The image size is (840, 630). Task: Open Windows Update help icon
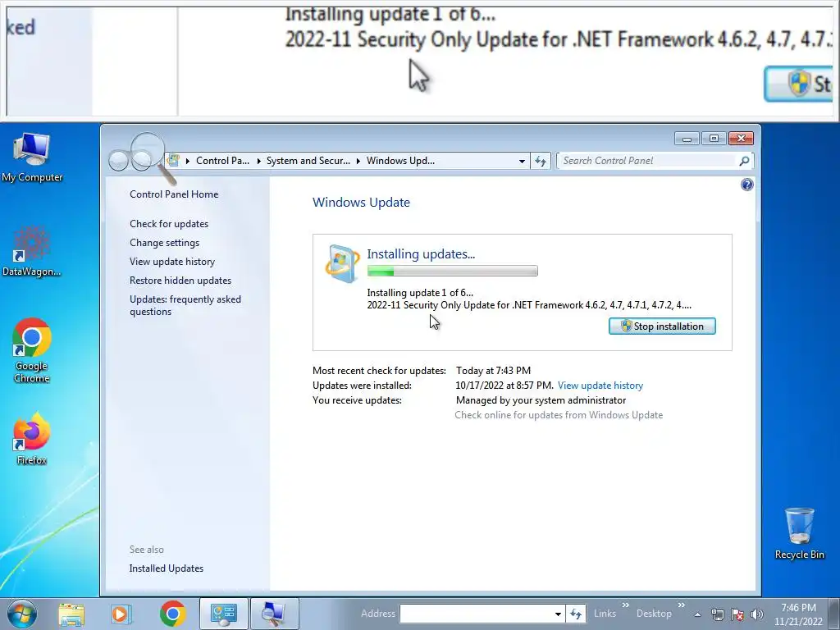(x=746, y=185)
